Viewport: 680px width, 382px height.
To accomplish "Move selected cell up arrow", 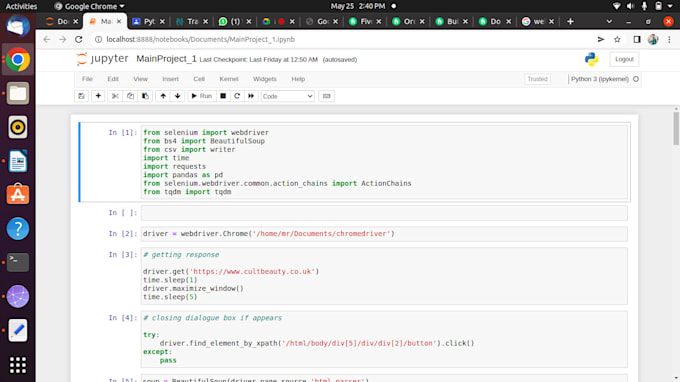I will coord(163,96).
